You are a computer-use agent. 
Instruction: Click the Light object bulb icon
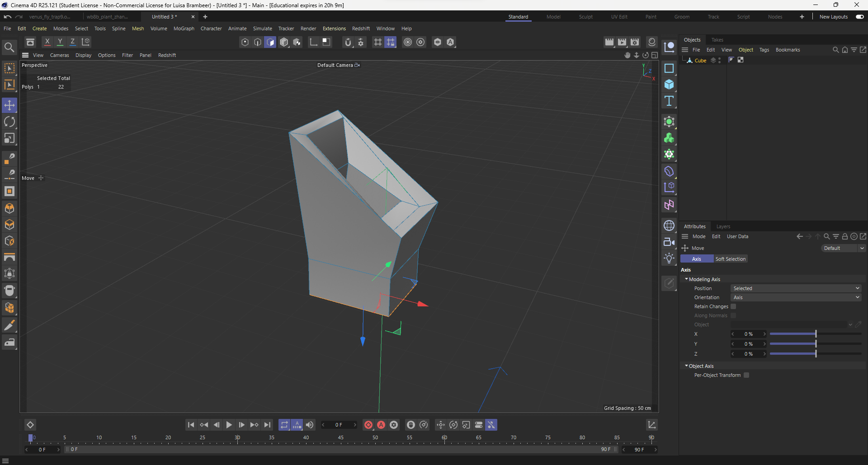click(x=669, y=258)
